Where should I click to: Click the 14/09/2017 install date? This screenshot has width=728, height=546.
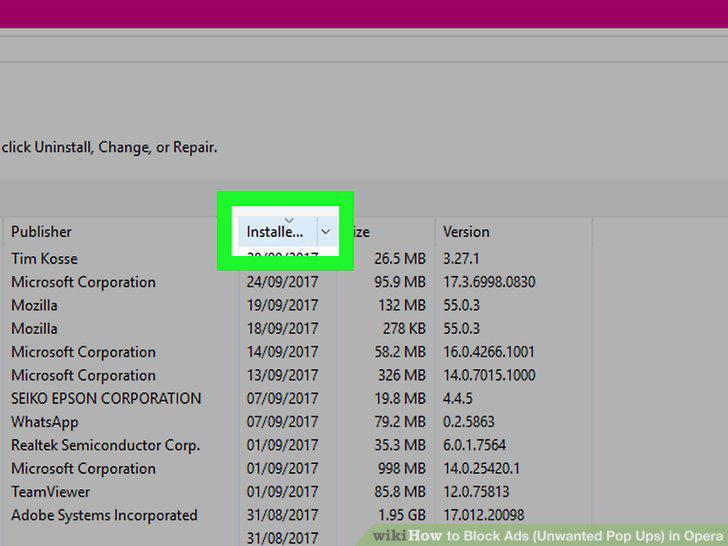click(x=282, y=352)
